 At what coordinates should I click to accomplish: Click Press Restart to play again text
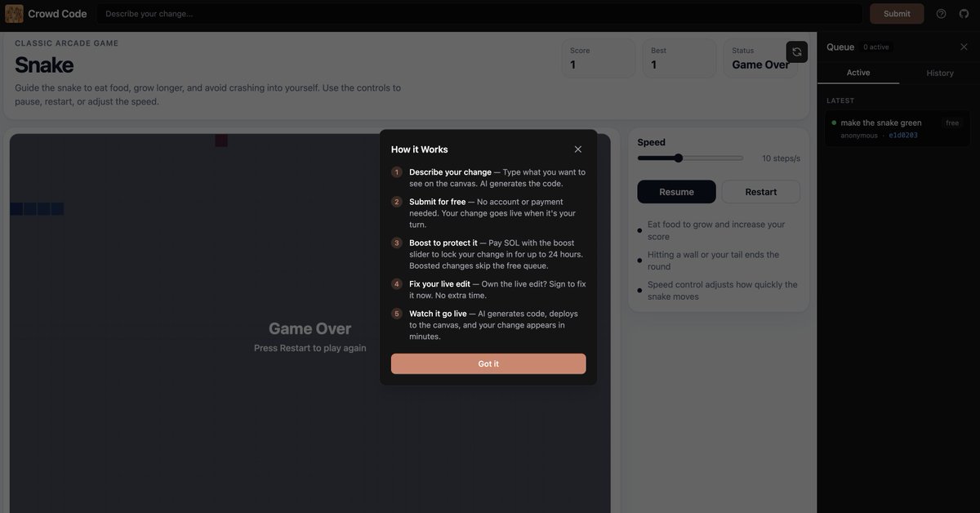(x=310, y=348)
